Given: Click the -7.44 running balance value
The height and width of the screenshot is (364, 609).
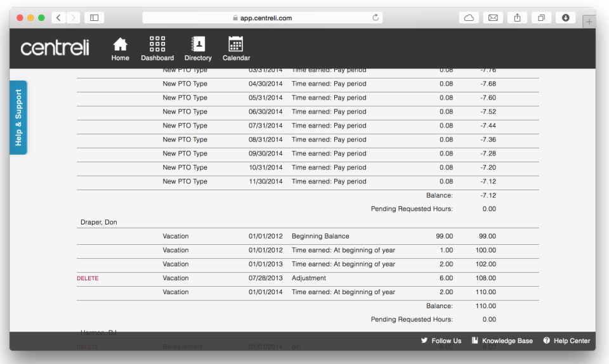Looking at the screenshot, I should [488, 126].
